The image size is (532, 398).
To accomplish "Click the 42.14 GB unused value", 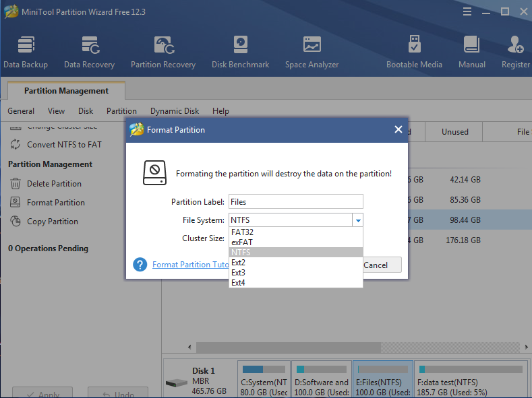I will click(x=465, y=180).
